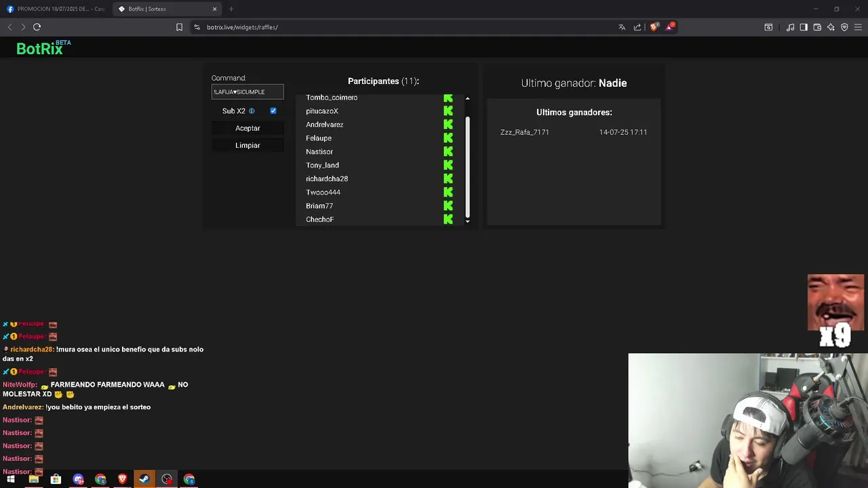The image size is (868, 488).
Task: Click participant name pitucazoX
Action: pyautogui.click(x=322, y=111)
